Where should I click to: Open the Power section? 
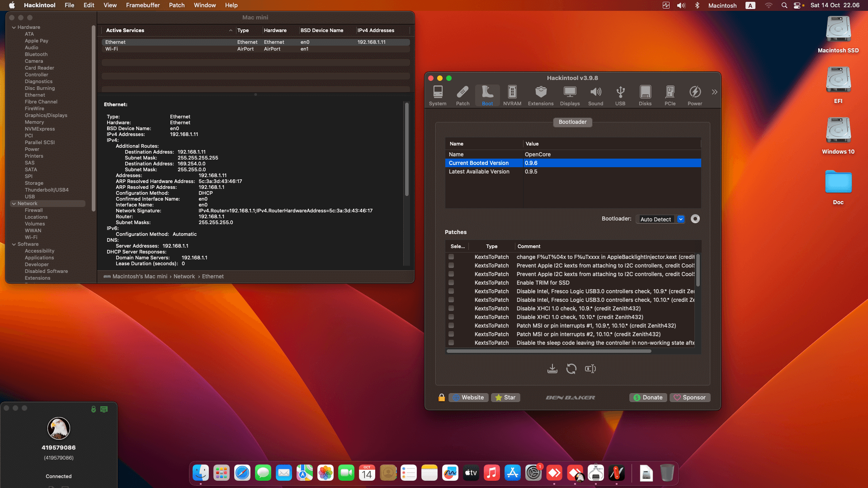point(694,95)
